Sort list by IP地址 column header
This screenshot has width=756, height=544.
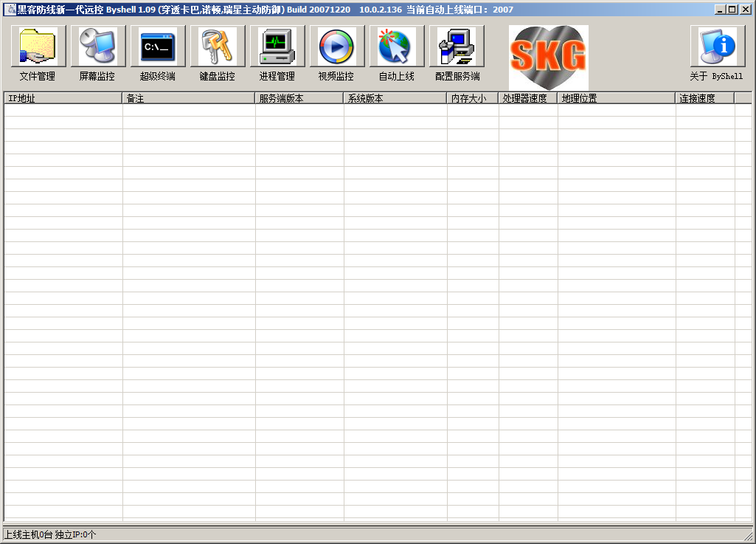coord(63,98)
